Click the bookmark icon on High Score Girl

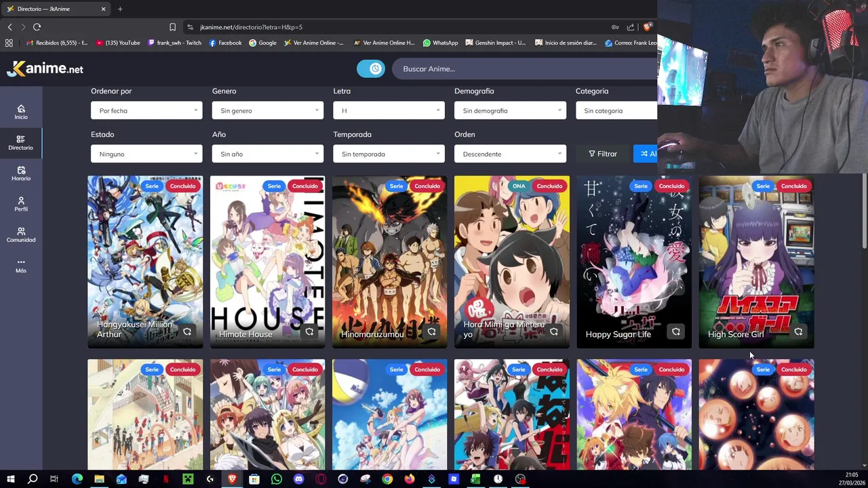pos(798,331)
